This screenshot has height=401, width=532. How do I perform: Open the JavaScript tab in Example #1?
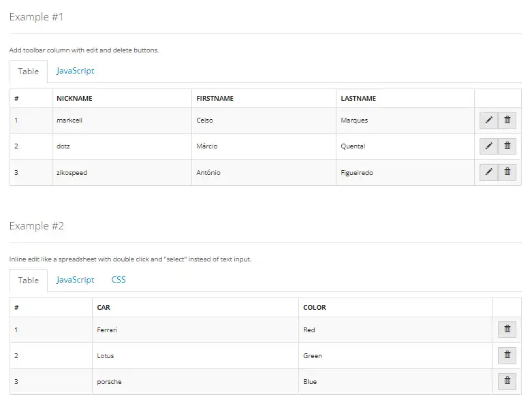click(x=75, y=71)
